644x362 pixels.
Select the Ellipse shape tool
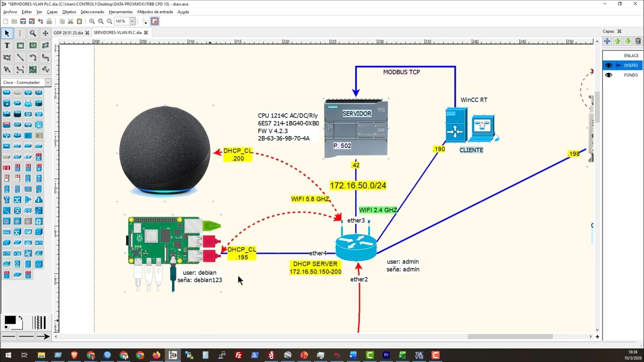[x=33, y=45]
